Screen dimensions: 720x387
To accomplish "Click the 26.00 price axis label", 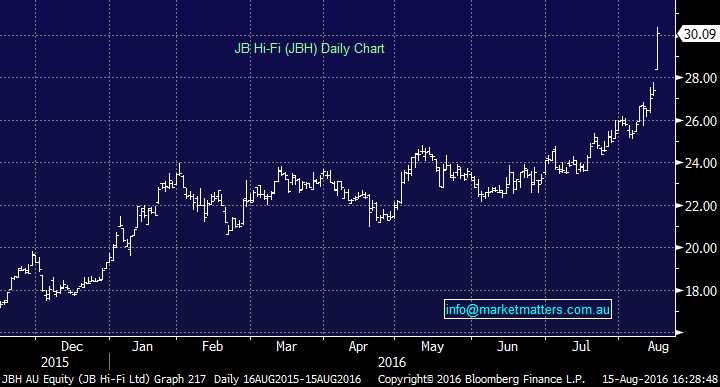I will 701,121.
